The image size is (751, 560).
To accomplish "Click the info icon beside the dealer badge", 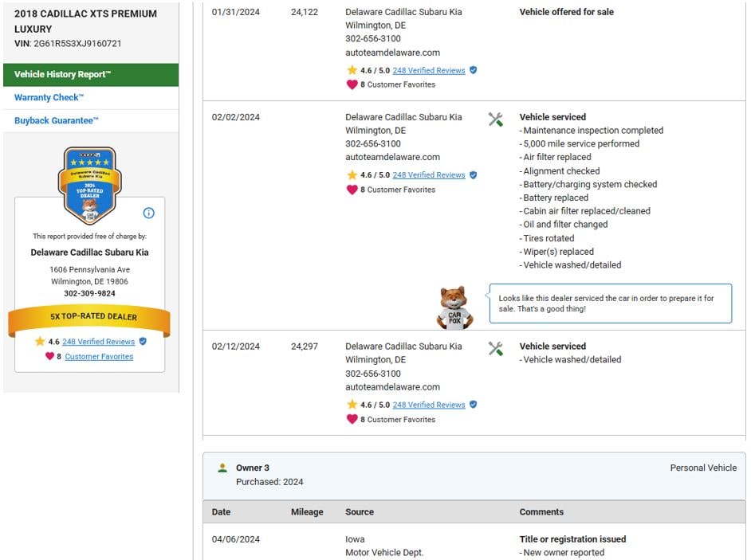I will click(148, 213).
